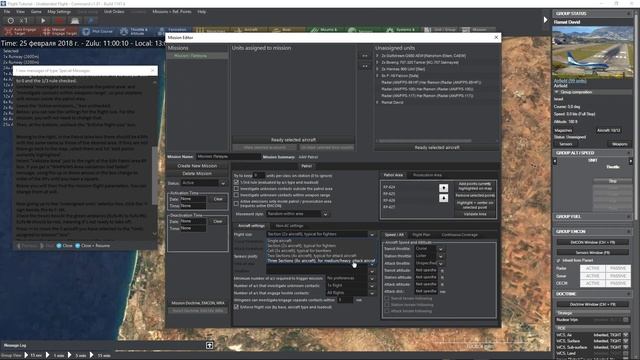Viewport: 640px width, 360px height.
Task: Start the simulation with the play button
Action: [43, 20]
